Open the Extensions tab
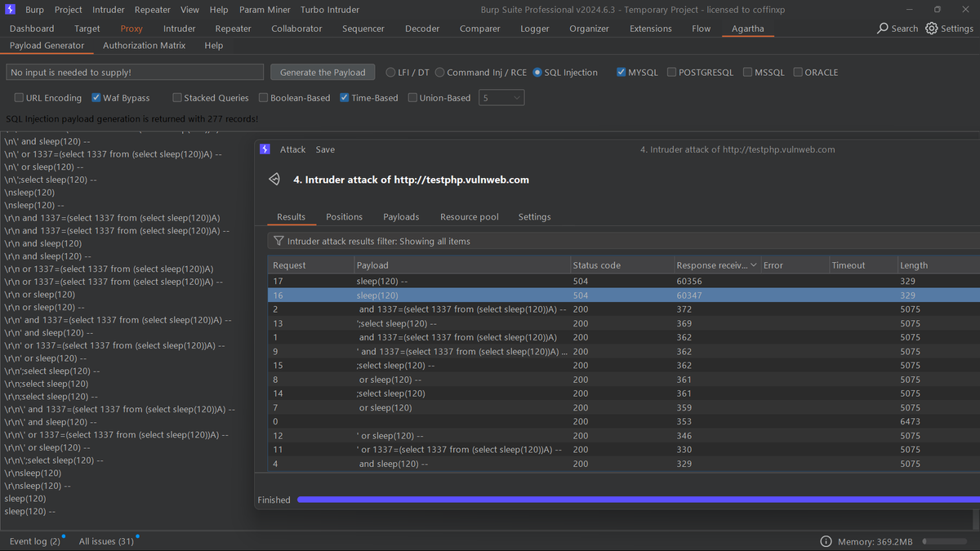Screen dimensions: 980x551 (650, 29)
